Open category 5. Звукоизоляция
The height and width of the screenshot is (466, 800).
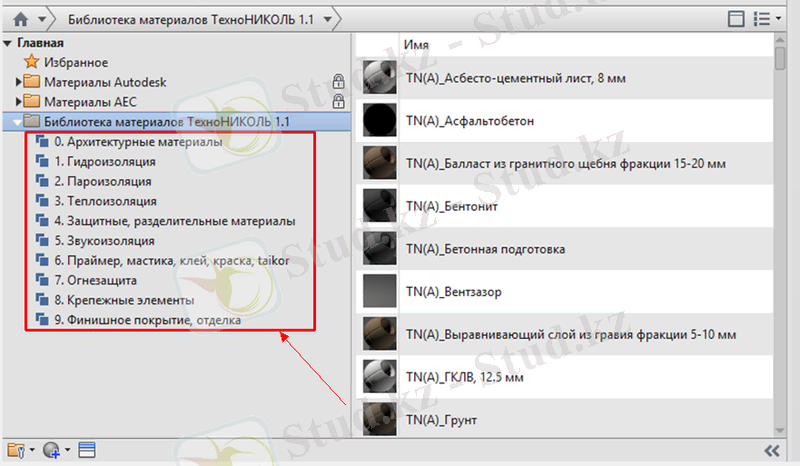tap(105, 241)
